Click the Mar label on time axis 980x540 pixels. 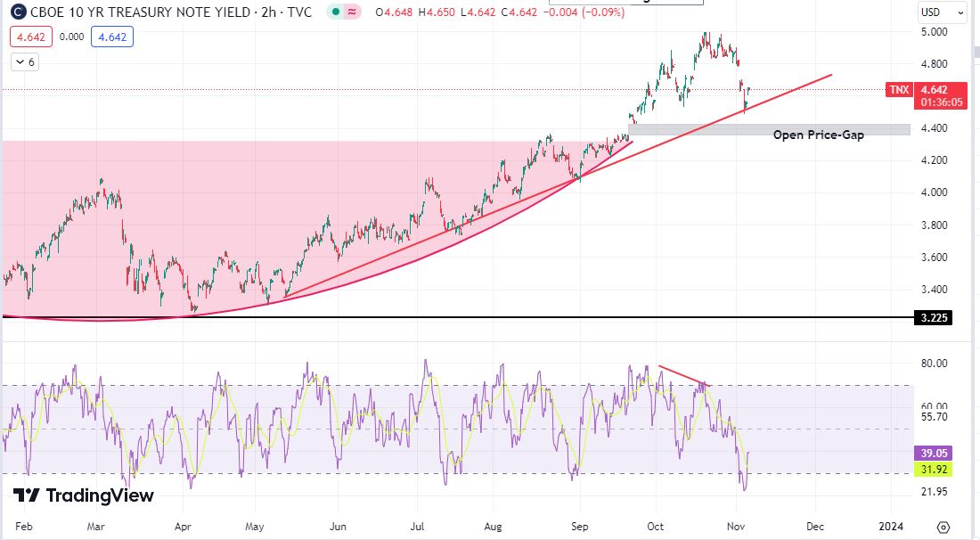coord(95,527)
